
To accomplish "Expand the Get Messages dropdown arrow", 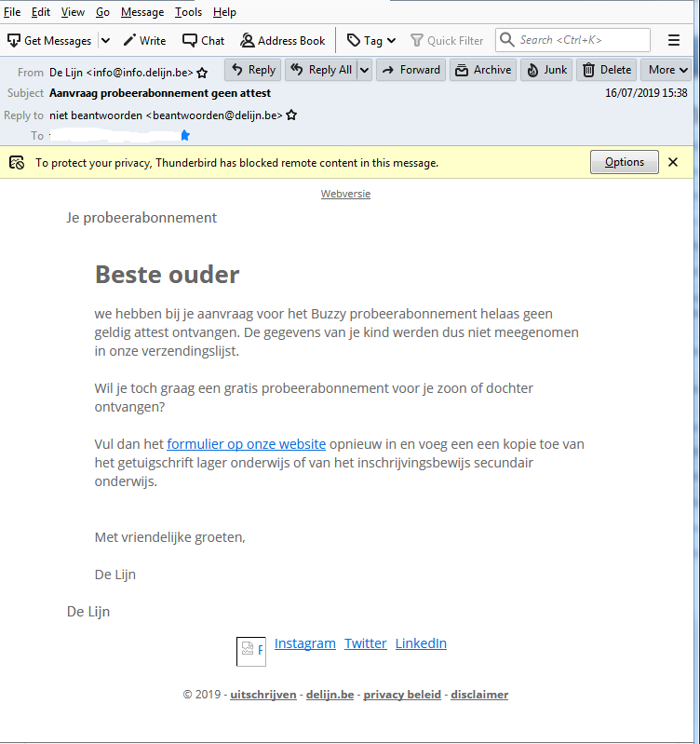I will tap(104, 41).
